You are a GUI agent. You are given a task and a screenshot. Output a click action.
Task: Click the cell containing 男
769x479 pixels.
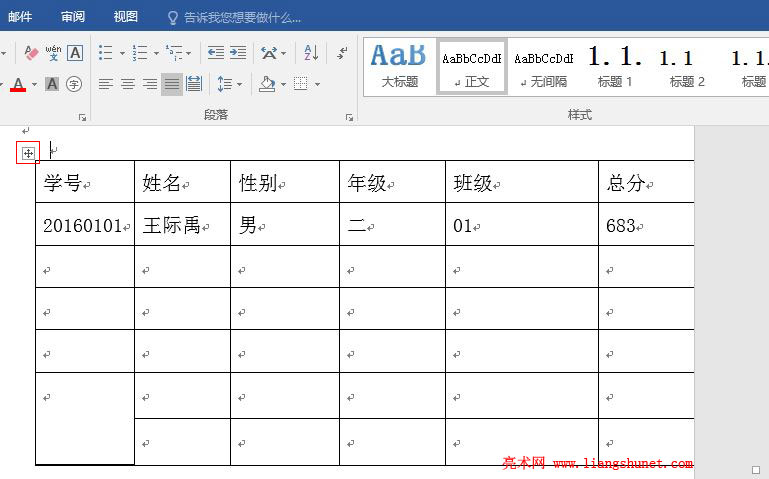point(285,224)
